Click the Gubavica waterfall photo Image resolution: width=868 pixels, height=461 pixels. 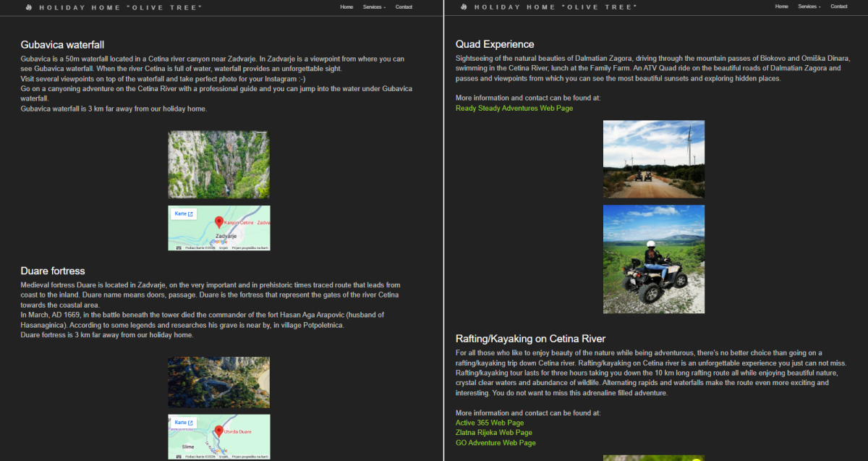point(219,165)
